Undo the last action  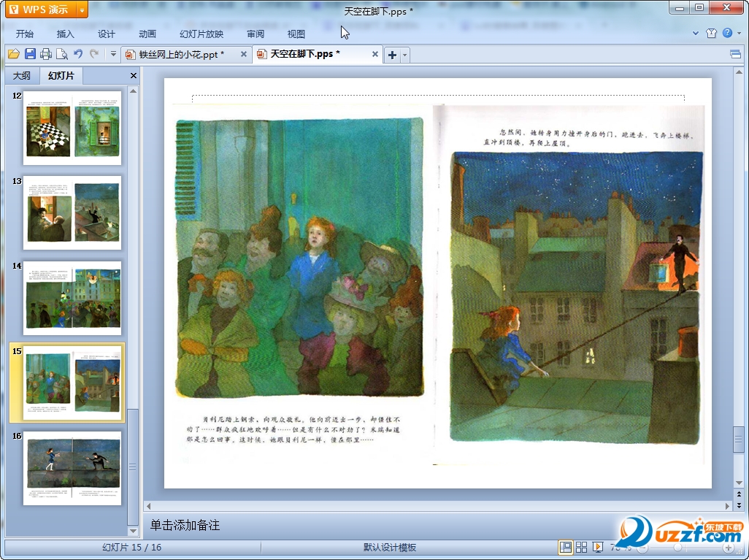pos(78,54)
